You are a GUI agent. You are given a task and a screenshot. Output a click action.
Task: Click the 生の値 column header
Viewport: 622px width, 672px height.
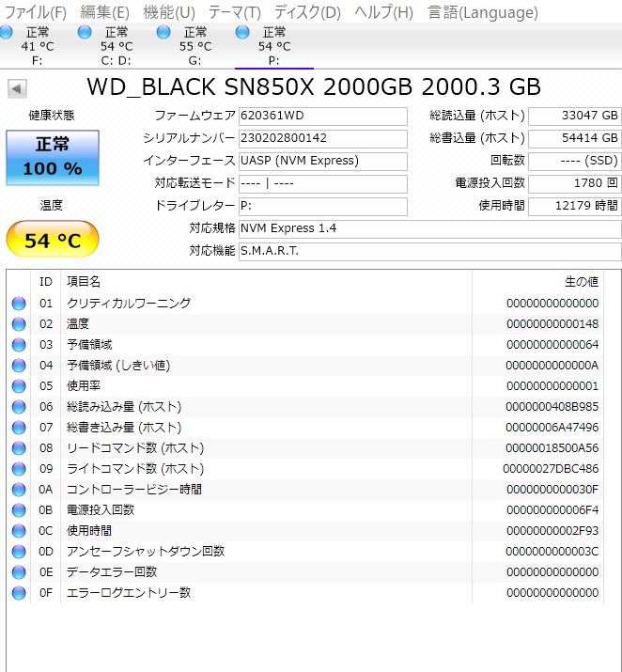click(x=580, y=282)
